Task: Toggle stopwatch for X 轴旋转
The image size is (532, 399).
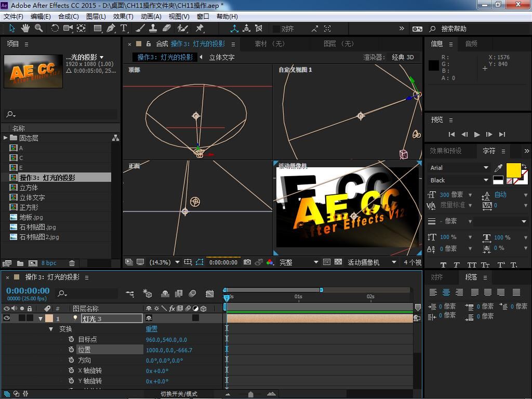Action: tap(71, 370)
